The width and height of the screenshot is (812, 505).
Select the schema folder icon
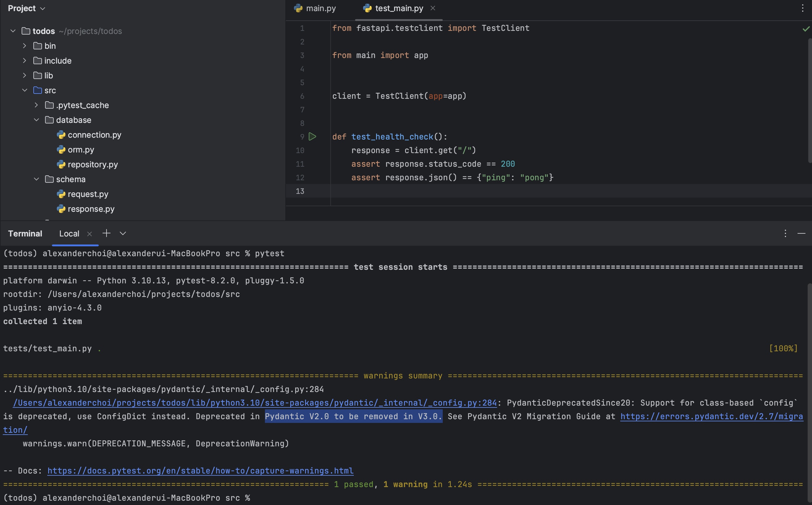click(49, 179)
